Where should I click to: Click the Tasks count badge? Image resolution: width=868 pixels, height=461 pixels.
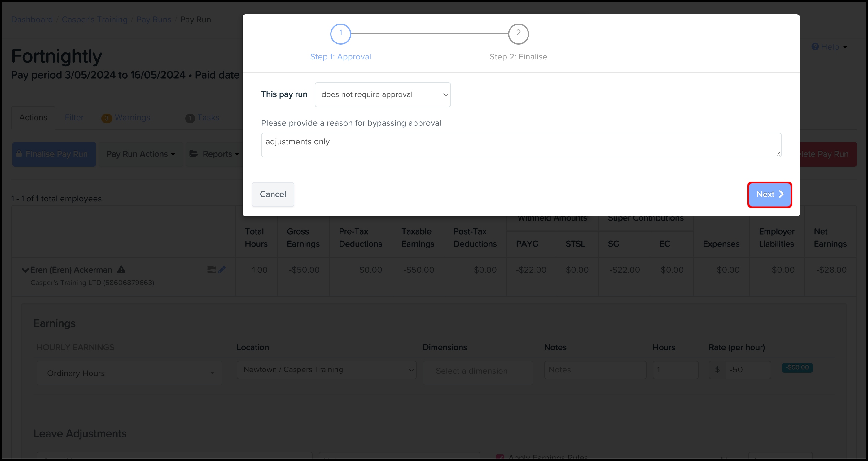click(190, 118)
